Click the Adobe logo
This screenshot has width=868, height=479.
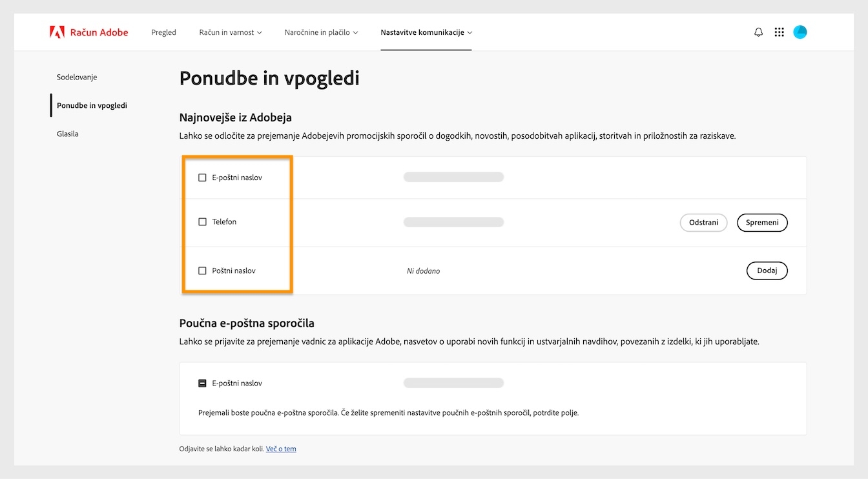pos(57,32)
